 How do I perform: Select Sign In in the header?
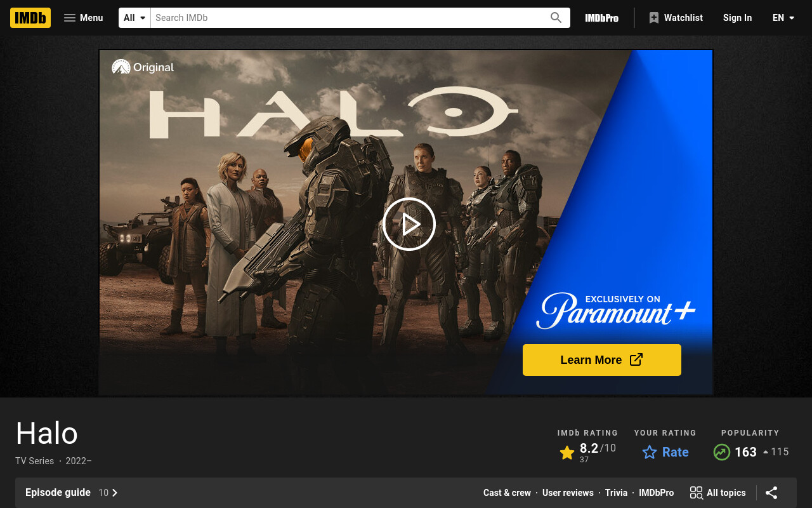click(737, 18)
